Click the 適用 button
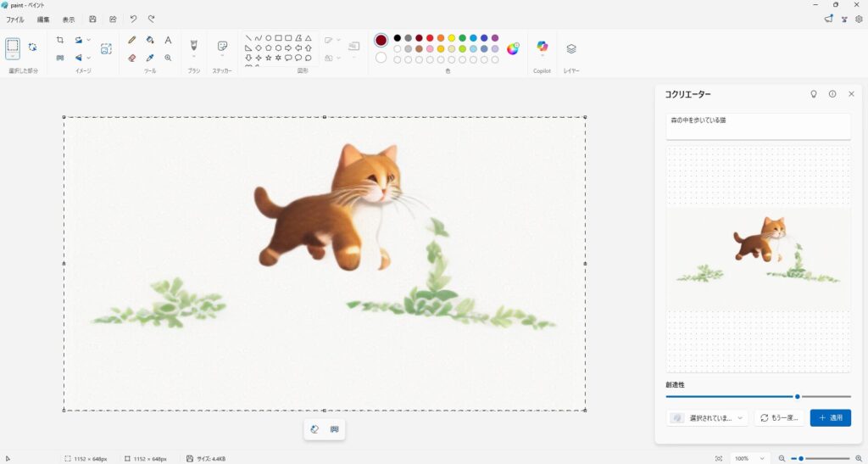 830,418
